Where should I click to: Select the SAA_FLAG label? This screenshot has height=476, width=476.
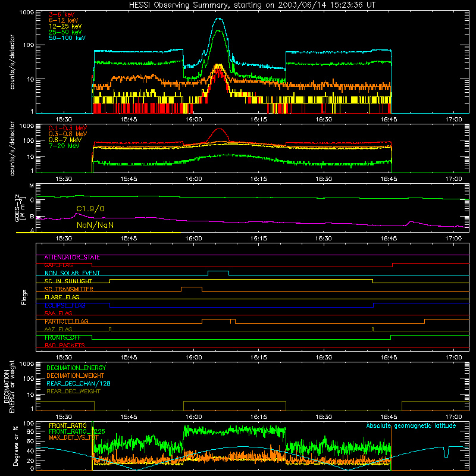click(x=58, y=314)
